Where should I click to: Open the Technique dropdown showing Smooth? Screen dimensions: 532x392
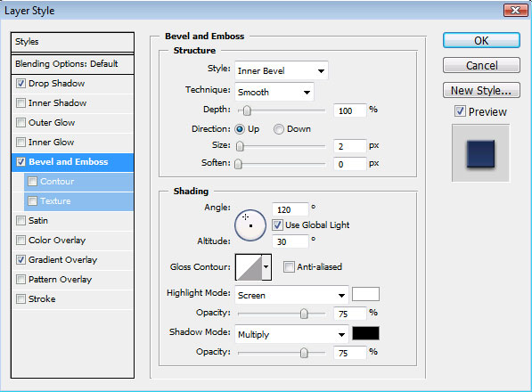tap(274, 92)
